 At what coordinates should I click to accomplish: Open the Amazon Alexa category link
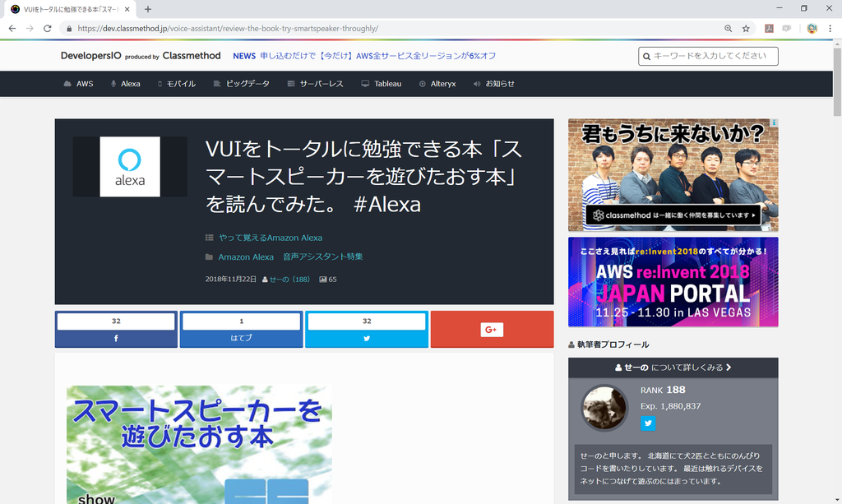coord(245,257)
